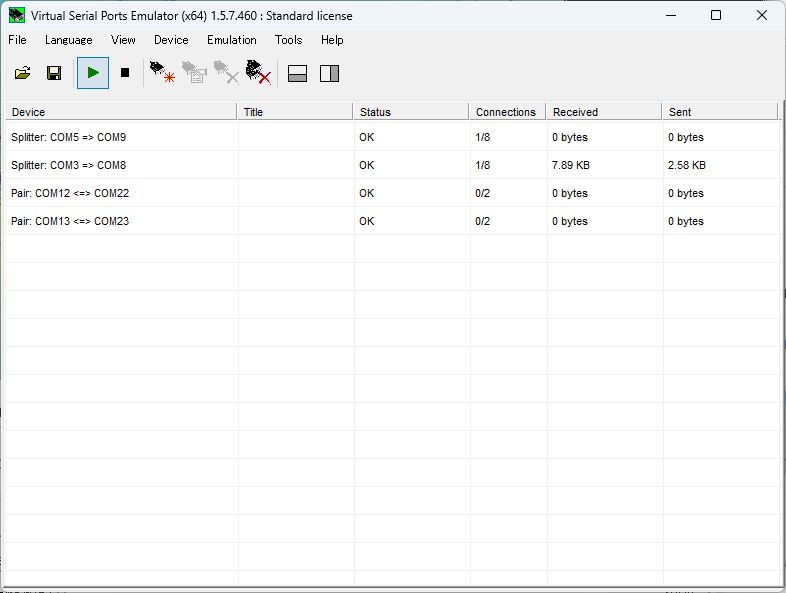
Task: Open the Device menu
Action: coord(171,40)
